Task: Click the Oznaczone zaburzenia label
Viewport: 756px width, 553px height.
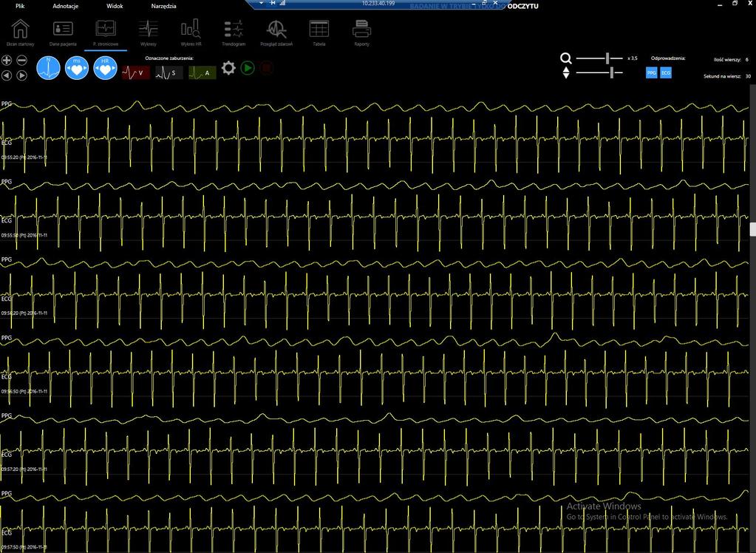Action: point(169,58)
